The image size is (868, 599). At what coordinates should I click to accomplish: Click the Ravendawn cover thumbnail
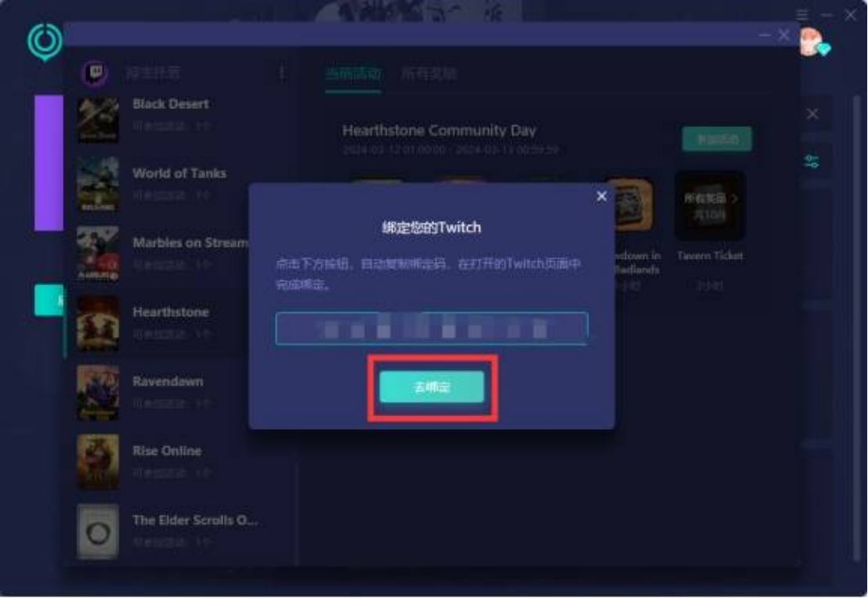click(x=98, y=392)
